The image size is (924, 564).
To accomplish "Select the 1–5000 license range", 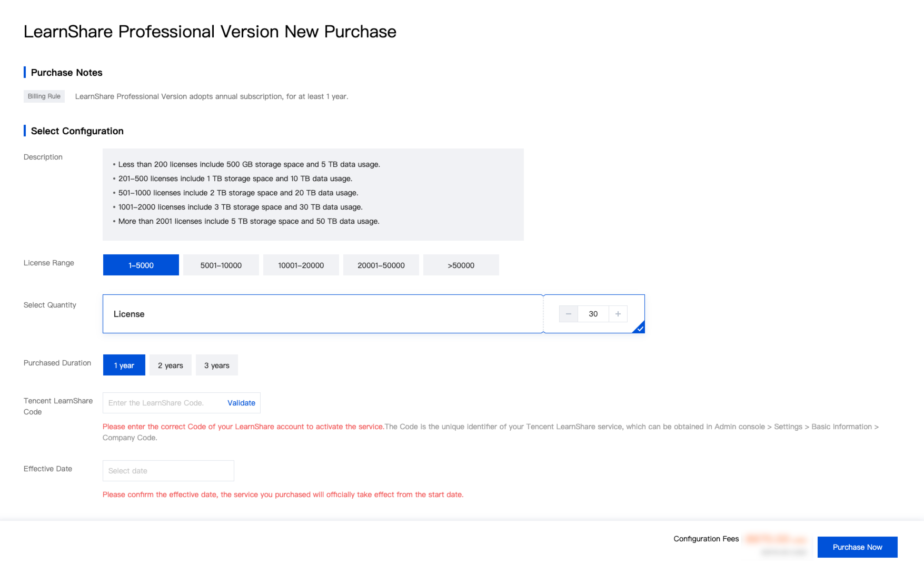I will (141, 265).
